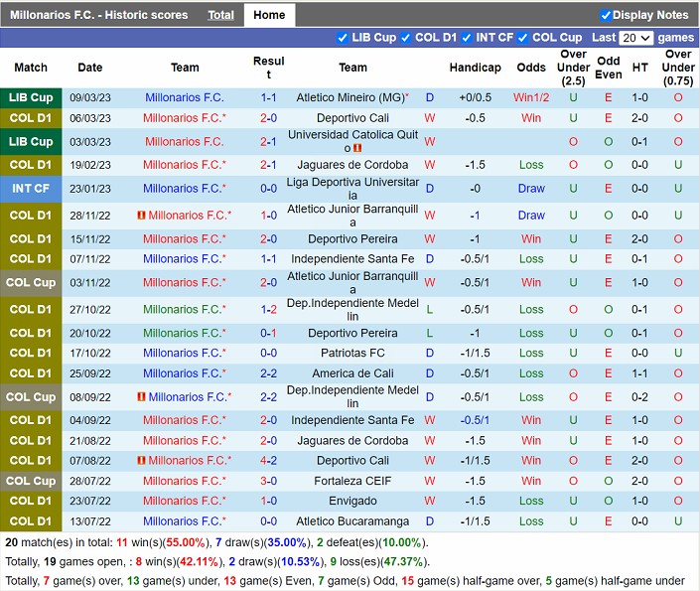Switch to the Total tab
This screenshot has height=591, width=700.
click(220, 15)
